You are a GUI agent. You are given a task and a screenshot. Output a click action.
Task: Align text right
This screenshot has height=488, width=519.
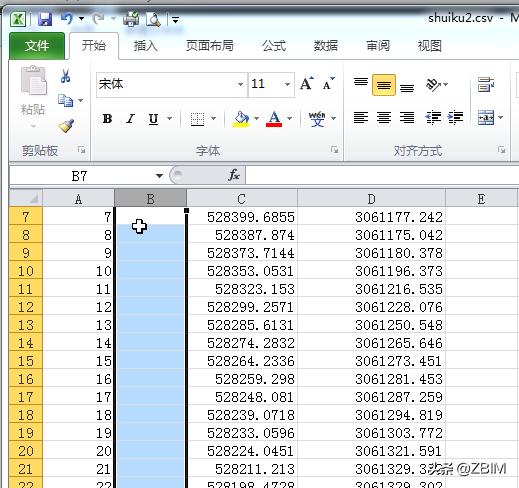(x=407, y=117)
